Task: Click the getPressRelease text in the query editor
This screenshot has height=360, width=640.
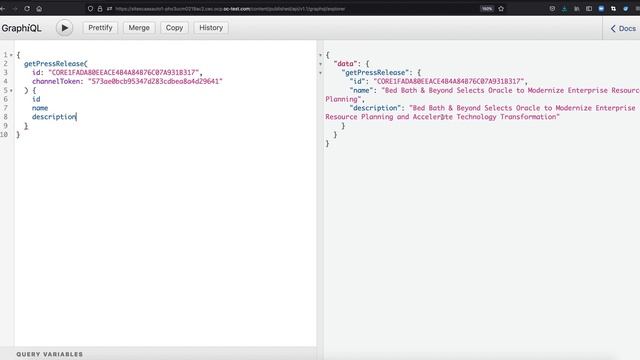Action: pyautogui.click(x=54, y=64)
